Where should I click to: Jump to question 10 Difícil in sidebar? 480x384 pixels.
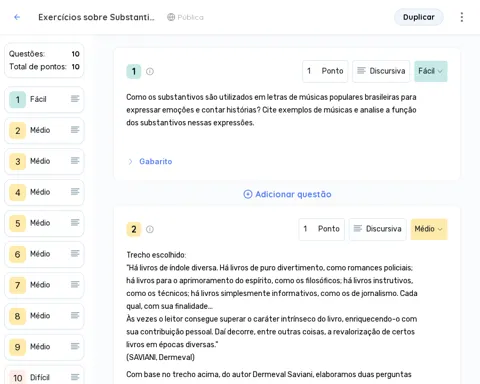[44, 376]
